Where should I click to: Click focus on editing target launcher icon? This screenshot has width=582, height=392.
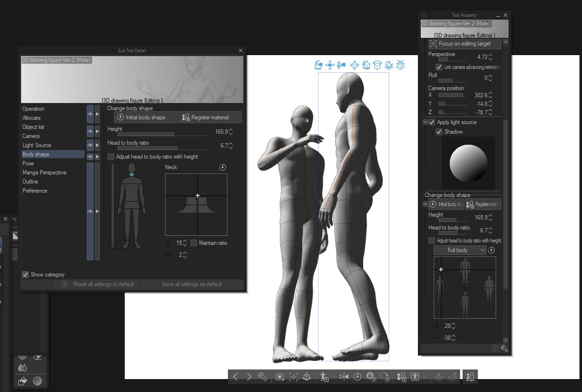[293, 377]
